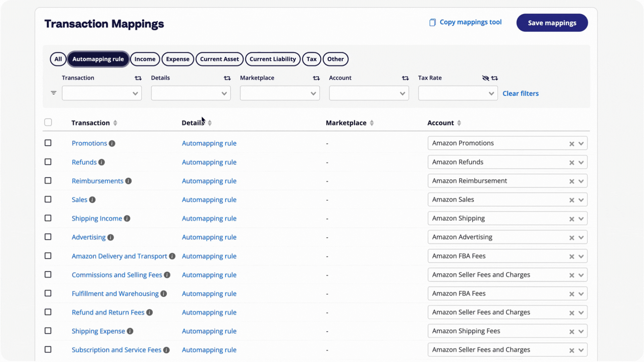Click the swap icon next to Tax Rate label

[x=494, y=78]
